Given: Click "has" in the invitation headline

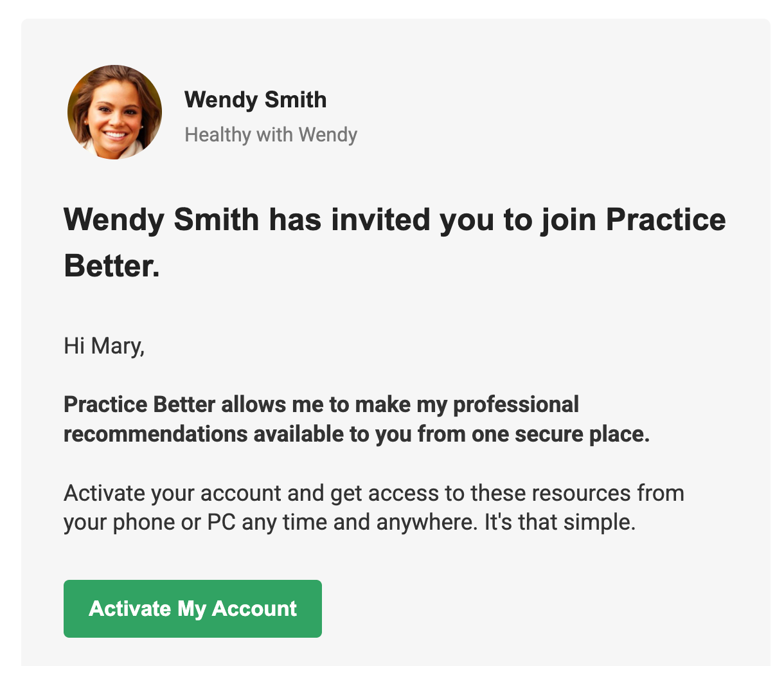Looking at the screenshot, I should pyautogui.click(x=295, y=220).
